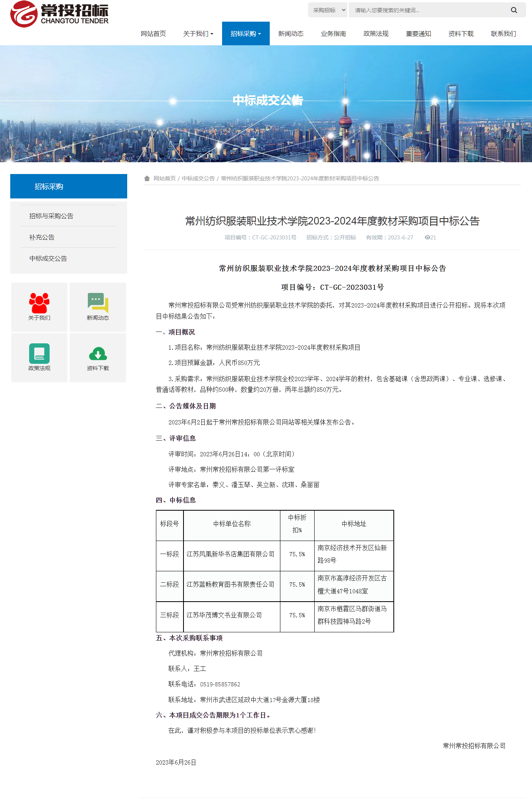Open the 新闻动态 chat bubble icon
The image size is (532, 804).
coord(98,303)
